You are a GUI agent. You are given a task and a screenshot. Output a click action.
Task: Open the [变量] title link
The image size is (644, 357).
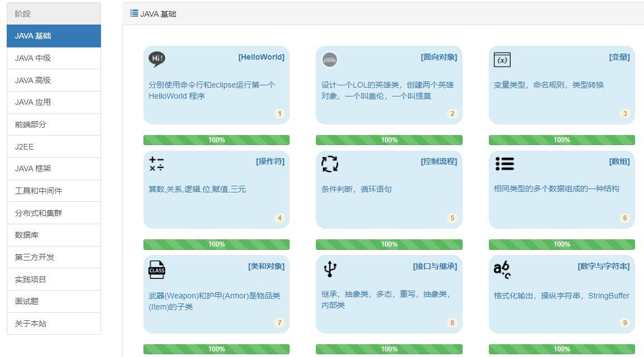pyautogui.click(x=619, y=57)
